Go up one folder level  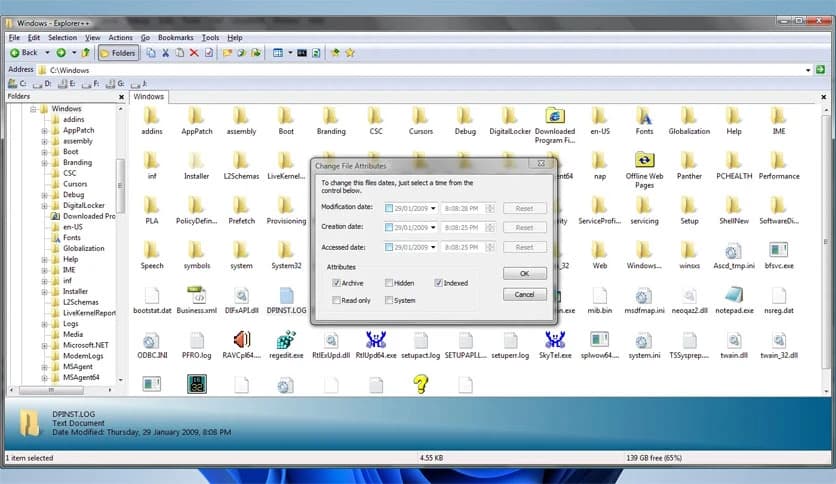pyautogui.click(x=85, y=53)
